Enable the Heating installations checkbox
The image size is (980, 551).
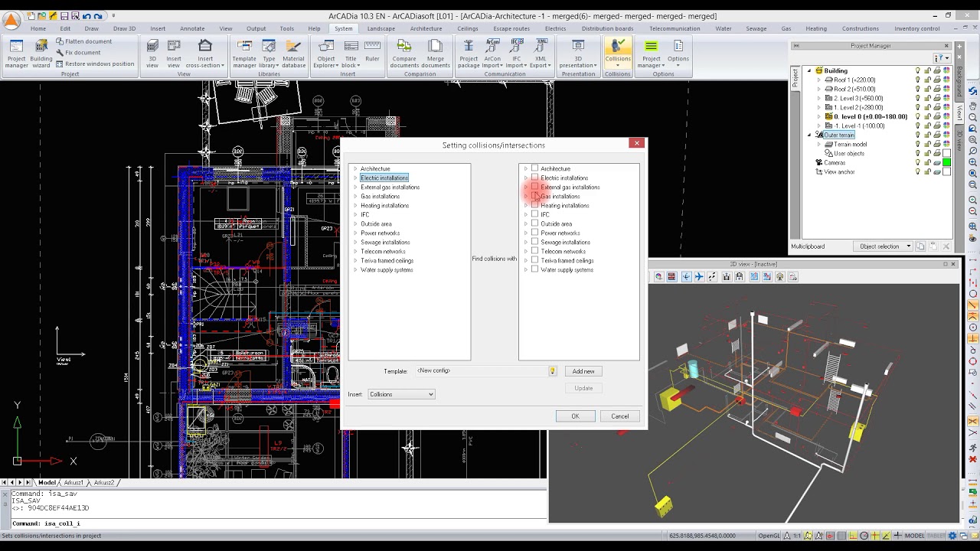click(x=534, y=205)
